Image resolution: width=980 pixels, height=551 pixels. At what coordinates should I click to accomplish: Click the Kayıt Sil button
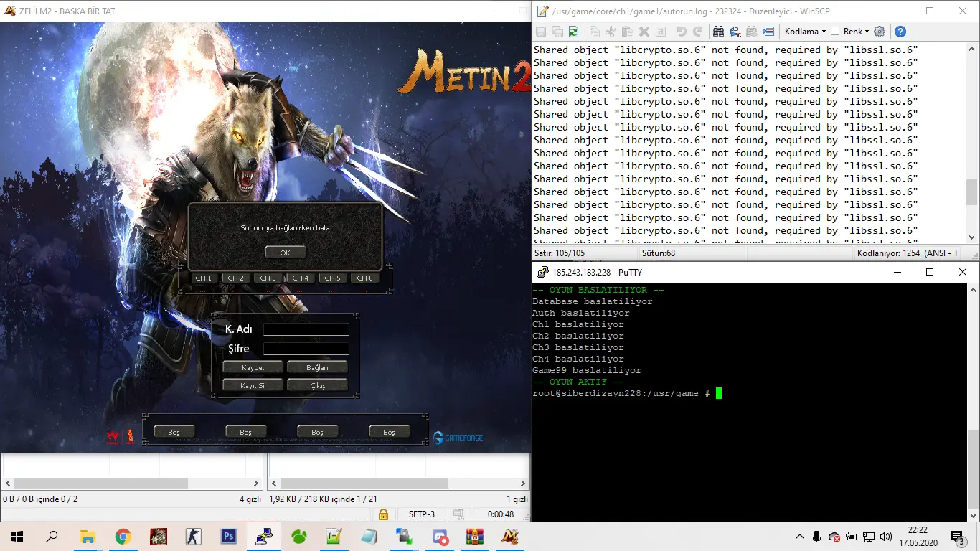253,385
